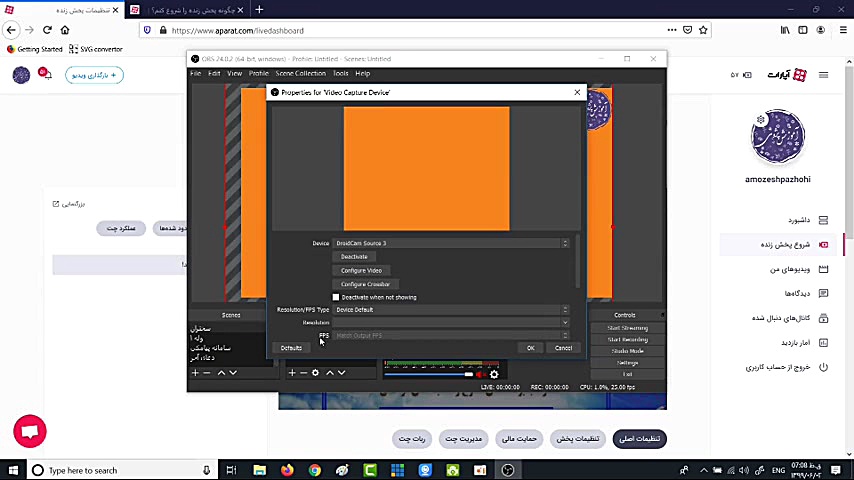Move scene up with the Scenes arrow
The width and height of the screenshot is (854, 480).
(x=221, y=373)
